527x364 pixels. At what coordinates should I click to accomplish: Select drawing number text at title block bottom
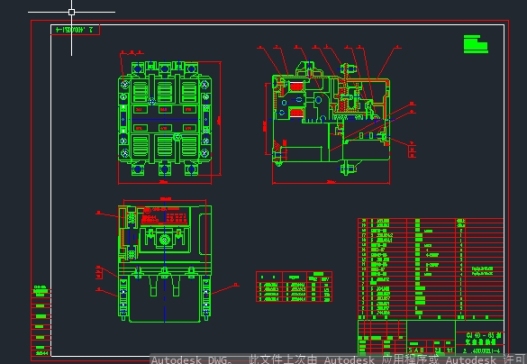[481, 351]
